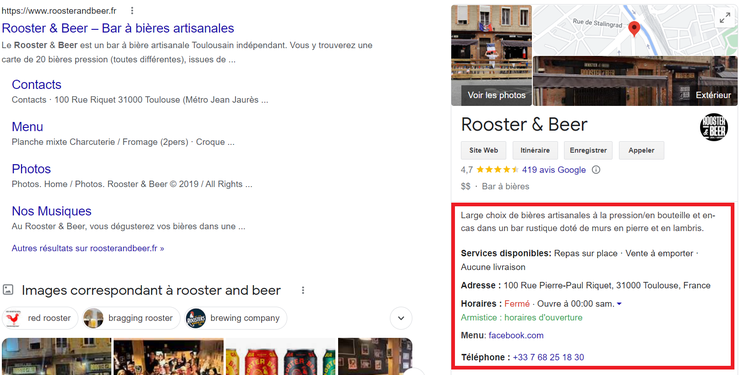Click the Fermé status text
Image resolution: width=750 pixels, height=375 pixels.
tap(517, 304)
